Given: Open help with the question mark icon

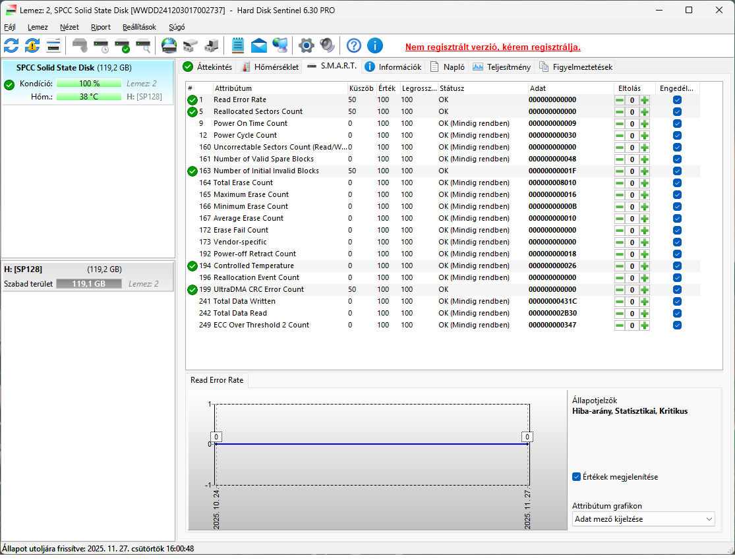Looking at the screenshot, I should pyautogui.click(x=354, y=45).
